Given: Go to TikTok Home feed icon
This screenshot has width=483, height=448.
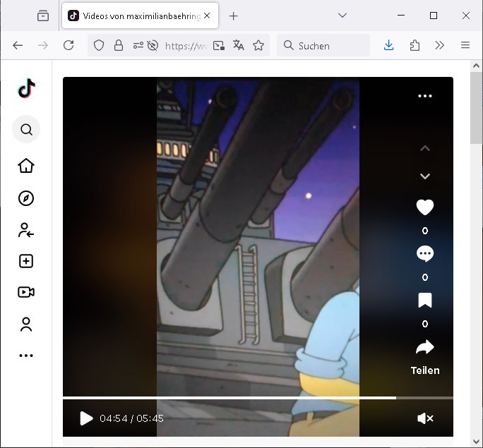Looking at the screenshot, I should (26, 166).
